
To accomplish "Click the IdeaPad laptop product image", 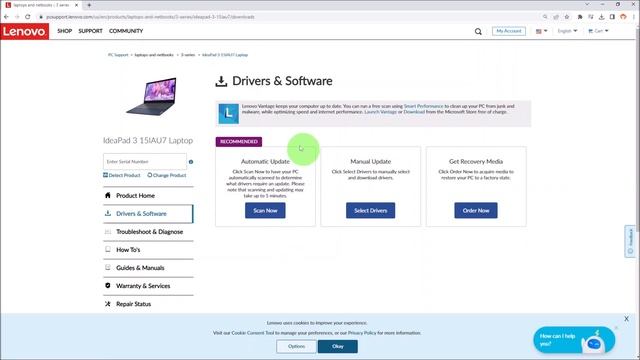I will [x=152, y=96].
